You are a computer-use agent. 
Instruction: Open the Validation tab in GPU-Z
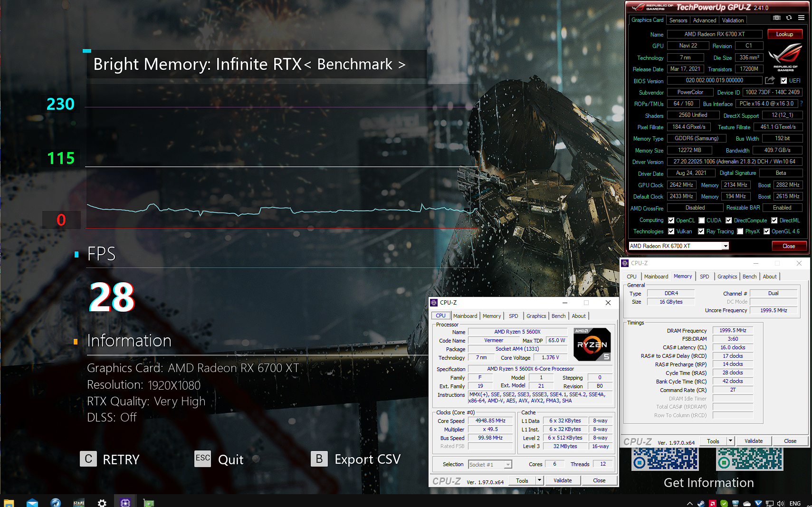[733, 20]
